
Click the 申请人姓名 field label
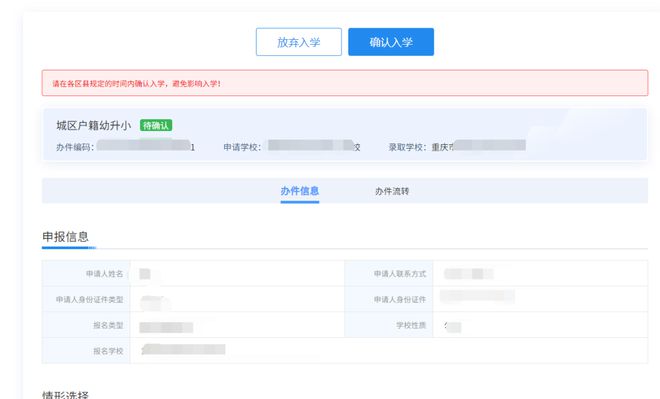[x=104, y=274]
